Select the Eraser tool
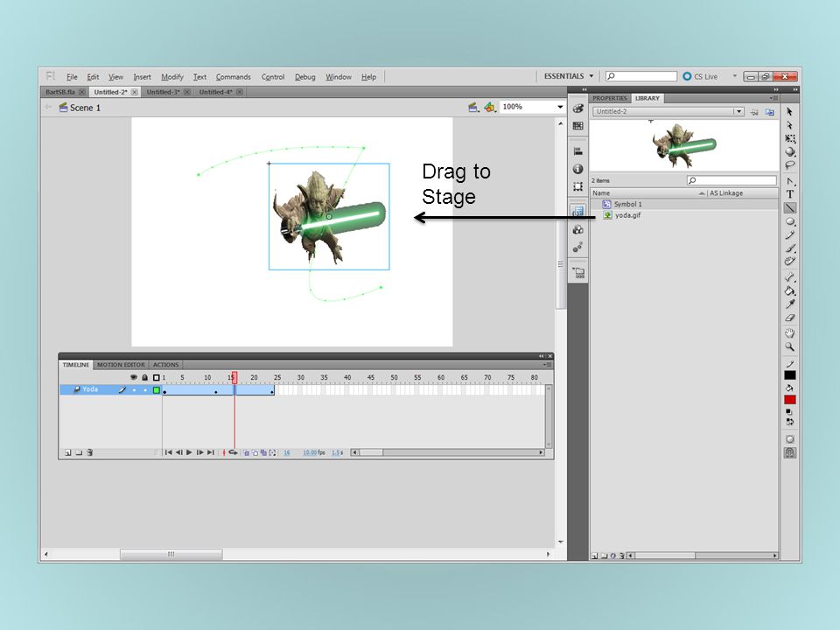 coord(789,318)
